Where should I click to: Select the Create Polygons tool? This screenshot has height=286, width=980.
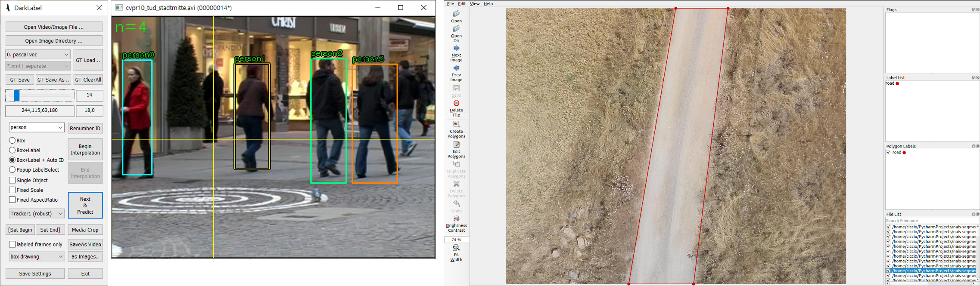(456, 129)
